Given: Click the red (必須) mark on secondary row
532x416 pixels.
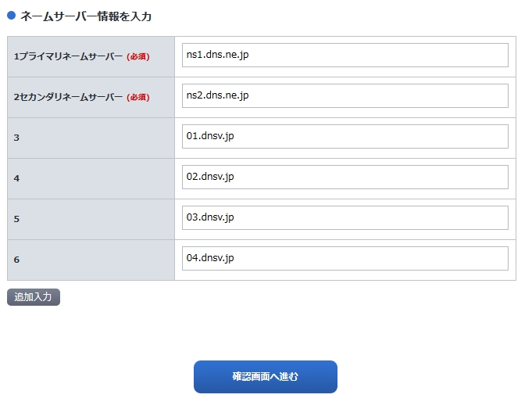Looking at the screenshot, I should click(x=138, y=98).
